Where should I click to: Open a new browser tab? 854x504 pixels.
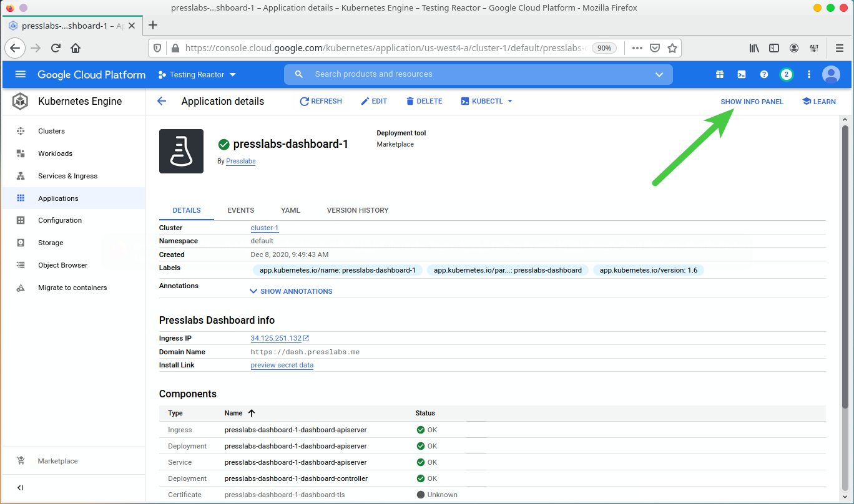(153, 25)
